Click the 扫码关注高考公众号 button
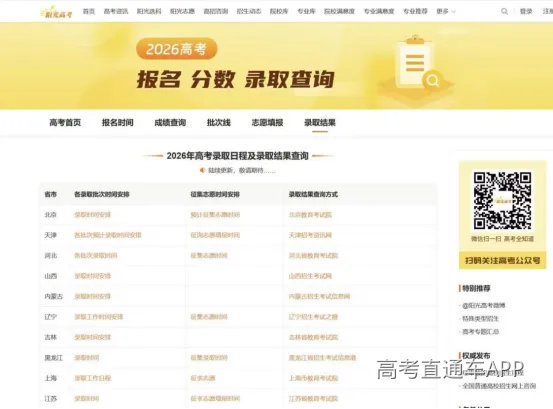The width and height of the screenshot is (553, 409). [x=503, y=261]
